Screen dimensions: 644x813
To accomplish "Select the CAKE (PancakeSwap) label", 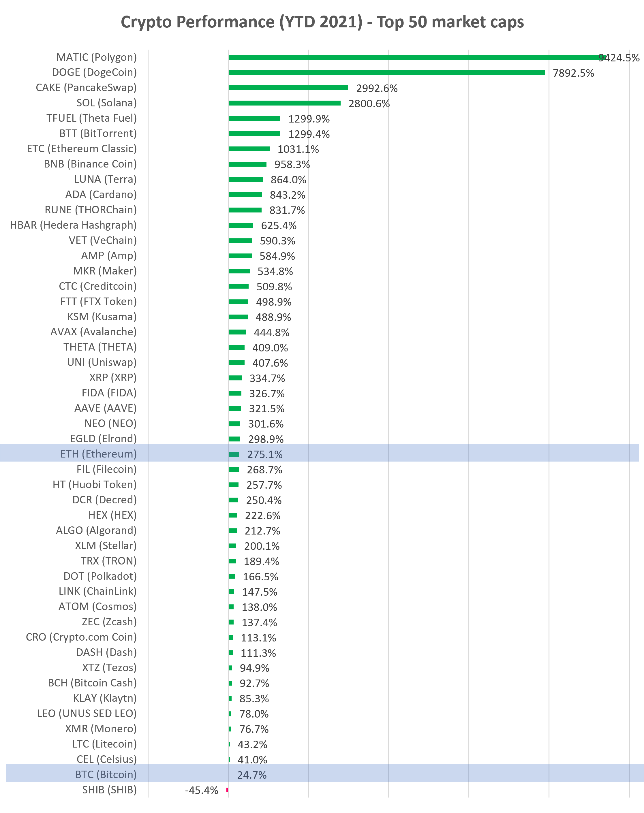I will (x=86, y=88).
